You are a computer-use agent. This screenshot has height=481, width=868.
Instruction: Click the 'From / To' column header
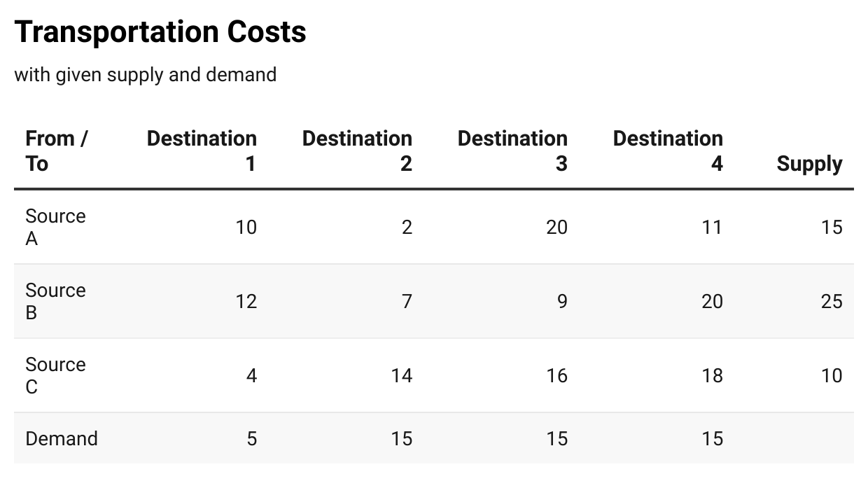(x=57, y=151)
